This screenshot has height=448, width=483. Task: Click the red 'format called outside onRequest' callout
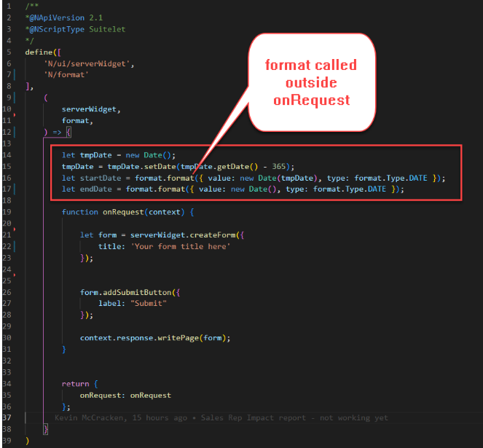click(311, 82)
